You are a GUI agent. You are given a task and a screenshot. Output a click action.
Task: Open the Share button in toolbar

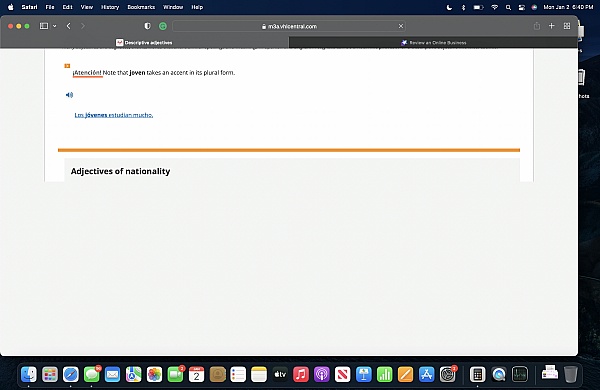(x=537, y=26)
